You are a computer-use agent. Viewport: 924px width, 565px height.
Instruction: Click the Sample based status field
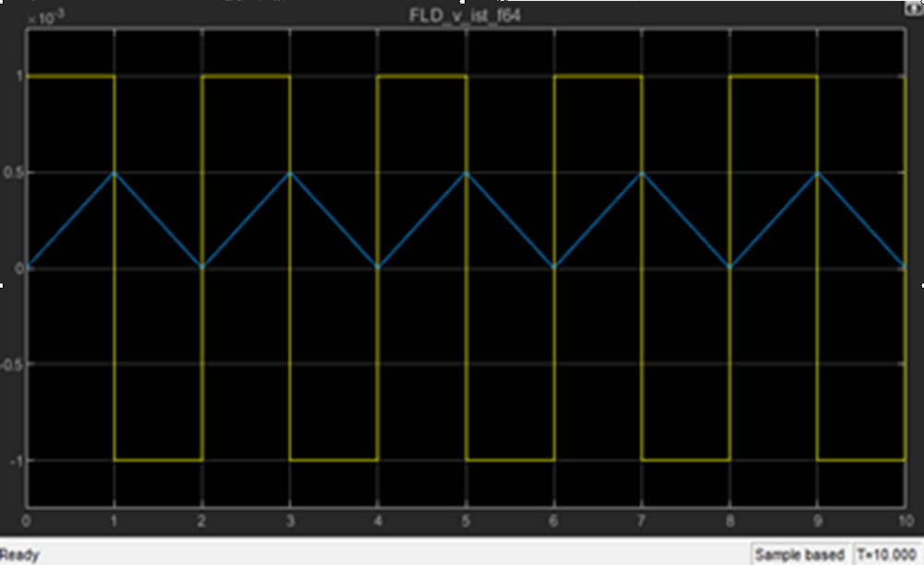click(x=799, y=554)
